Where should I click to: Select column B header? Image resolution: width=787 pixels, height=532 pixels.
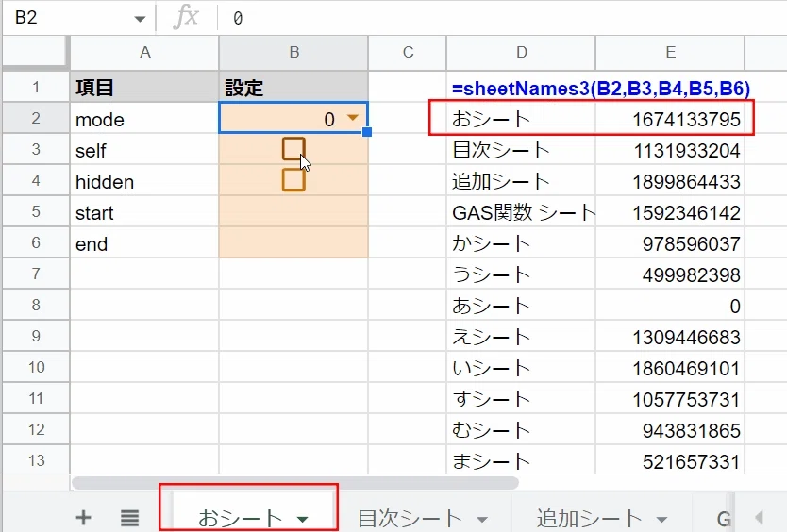click(x=293, y=52)
